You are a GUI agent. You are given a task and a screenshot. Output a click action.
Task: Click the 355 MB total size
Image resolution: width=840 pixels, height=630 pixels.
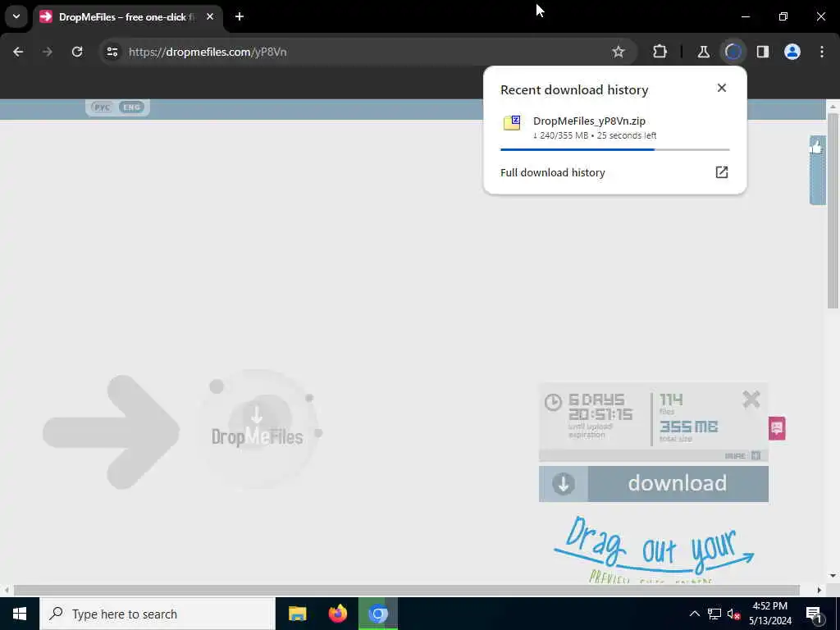(688, 427)
